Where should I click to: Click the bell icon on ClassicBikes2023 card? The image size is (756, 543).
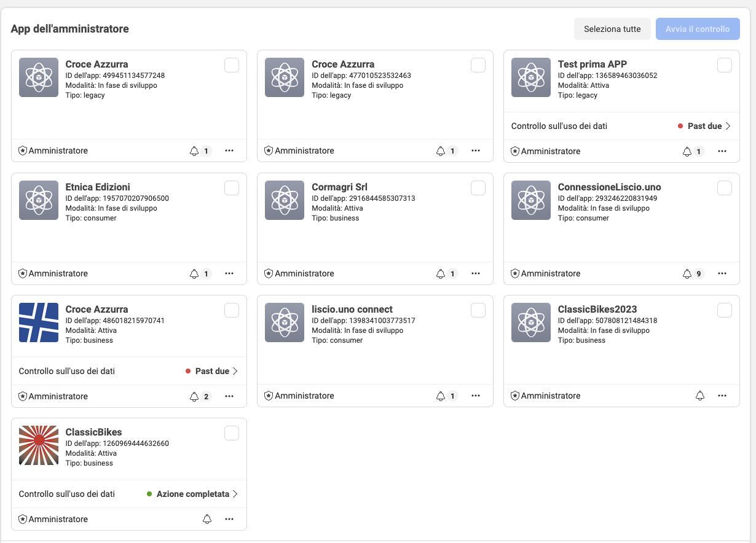pyautogui.click(x=699, y=396)
